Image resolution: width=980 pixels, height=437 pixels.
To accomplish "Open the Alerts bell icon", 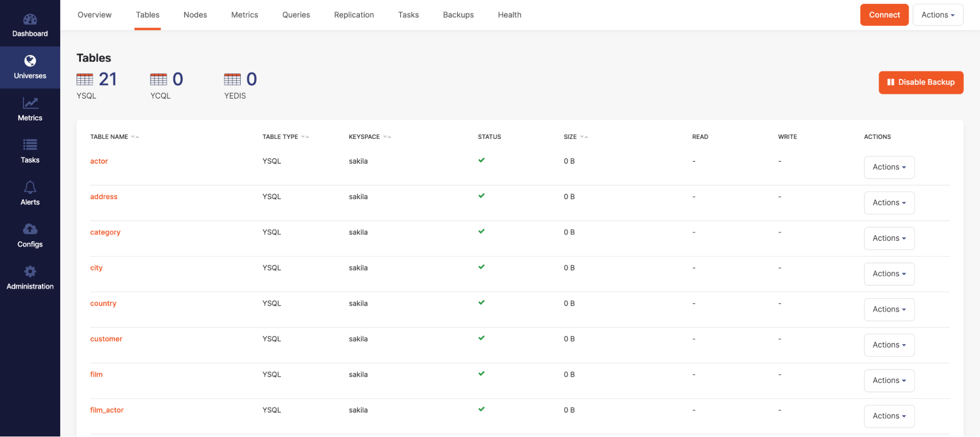I will [30, 187].
